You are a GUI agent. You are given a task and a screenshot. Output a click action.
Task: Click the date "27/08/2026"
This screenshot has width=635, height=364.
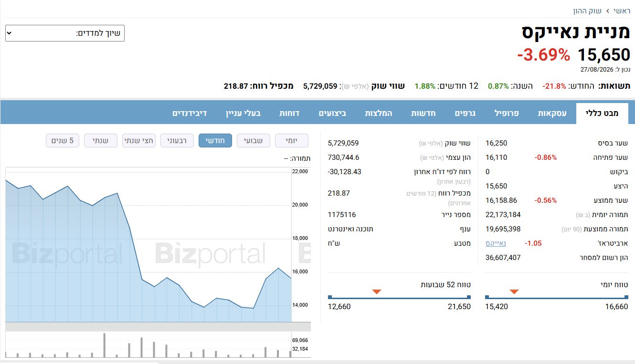pos(597,70)
